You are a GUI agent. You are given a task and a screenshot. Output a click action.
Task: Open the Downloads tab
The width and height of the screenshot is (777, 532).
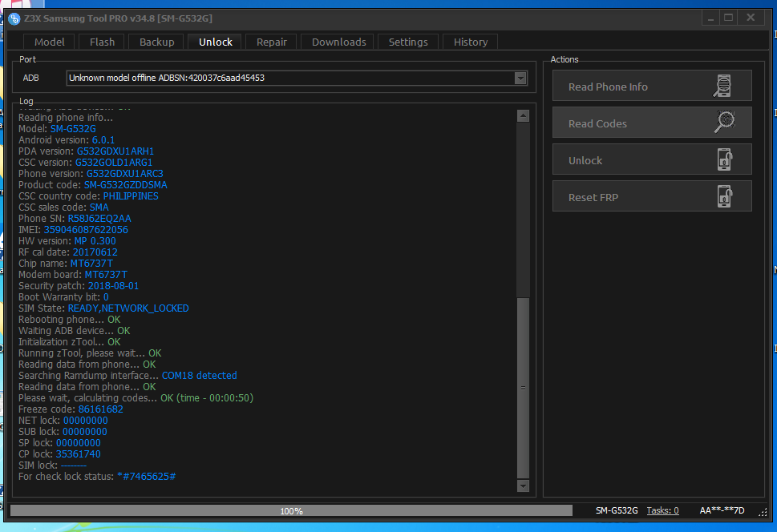pos(339,42)
